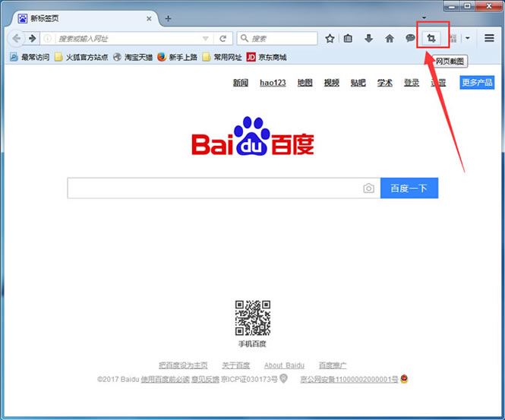Open the 常用网址 bookmark folder

click(x=222, y=57)
